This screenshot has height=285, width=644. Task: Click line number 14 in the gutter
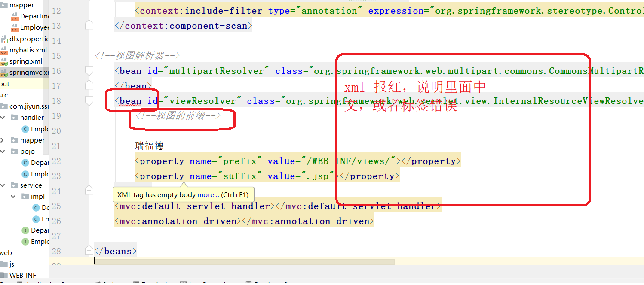(x=56, y=41)
